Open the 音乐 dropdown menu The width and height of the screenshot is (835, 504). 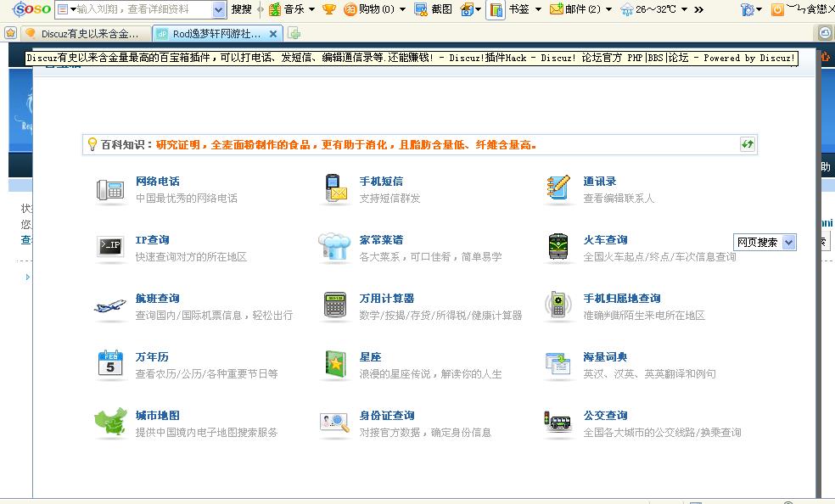[x=311, y=9]
